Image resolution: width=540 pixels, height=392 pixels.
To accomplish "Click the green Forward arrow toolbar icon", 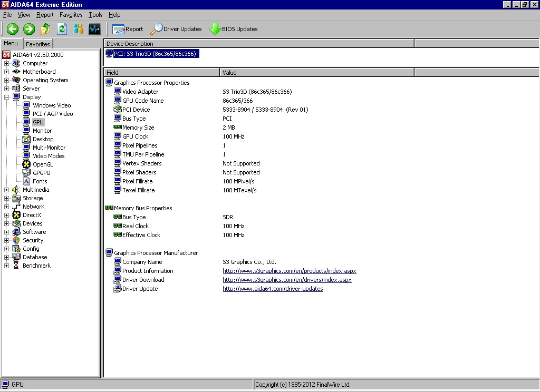I will point(29,29).
